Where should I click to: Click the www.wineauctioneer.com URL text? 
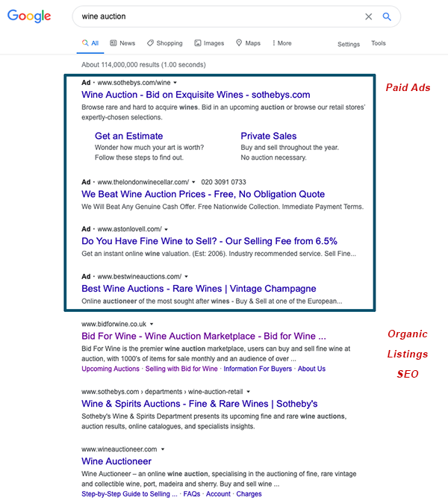[119, 449]
